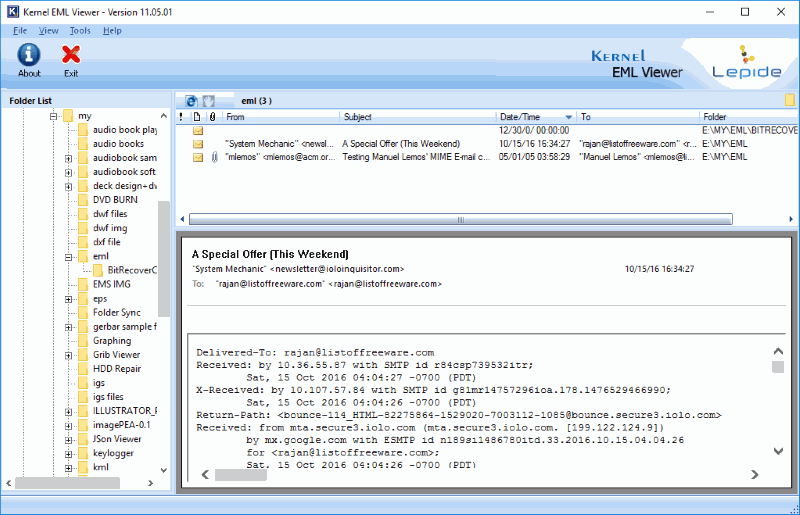Toggle the Date/Time sort arrow

[568, 117]
